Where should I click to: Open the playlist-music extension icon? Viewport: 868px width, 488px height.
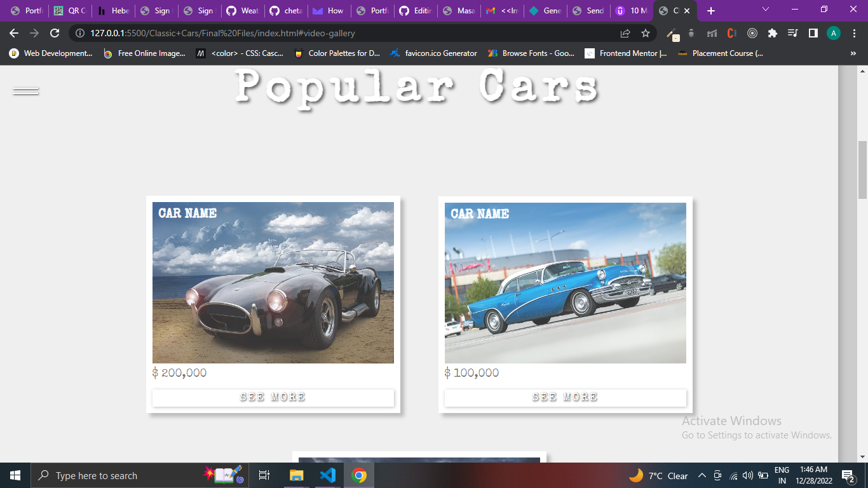coord(792,33)
